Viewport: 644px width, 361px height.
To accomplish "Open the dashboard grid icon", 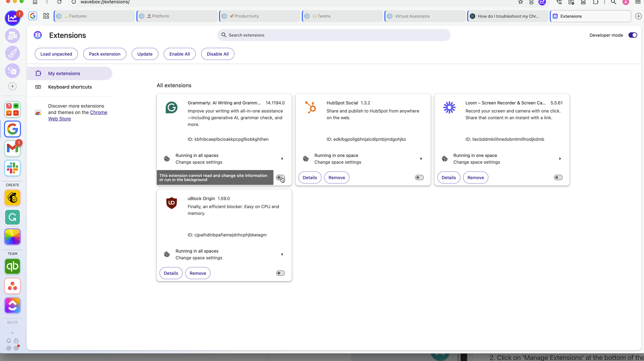I will (x=46, y=16).
